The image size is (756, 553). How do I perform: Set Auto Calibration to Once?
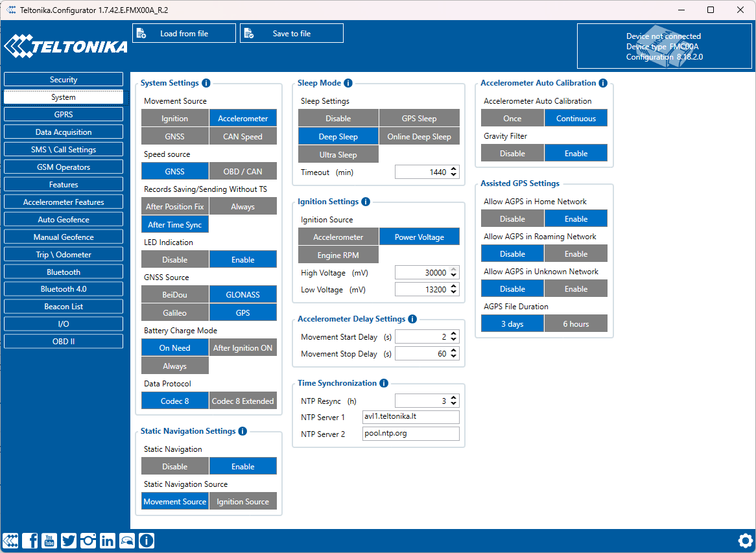click(512, 118)
